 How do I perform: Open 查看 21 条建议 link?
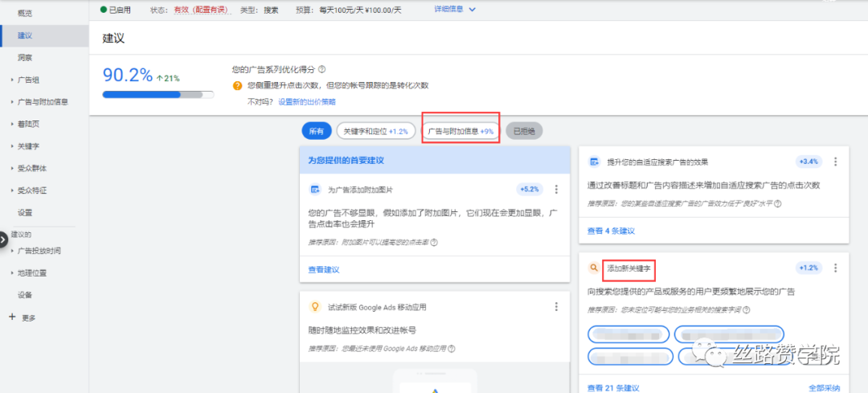tap(613, 387)
